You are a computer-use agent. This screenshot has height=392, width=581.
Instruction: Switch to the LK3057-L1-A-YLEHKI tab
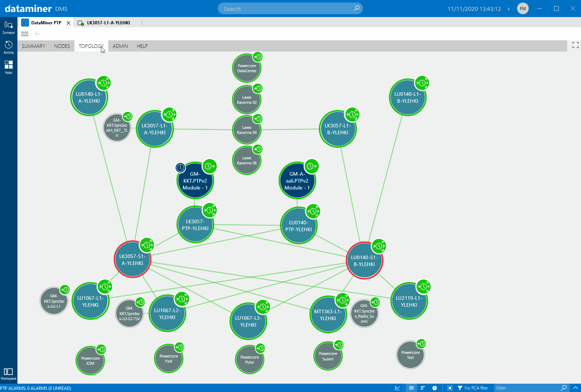[108, 23]
